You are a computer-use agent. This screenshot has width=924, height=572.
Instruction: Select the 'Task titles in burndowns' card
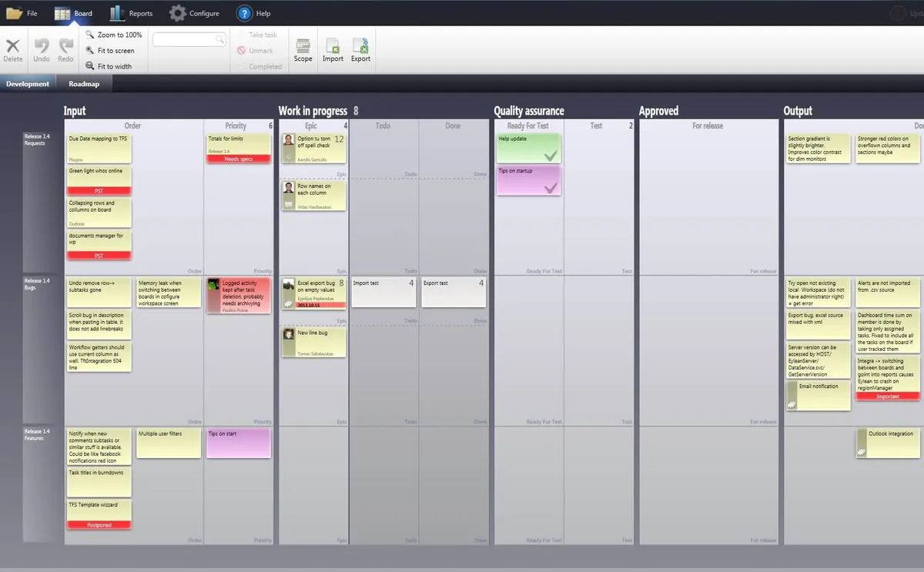99,482
